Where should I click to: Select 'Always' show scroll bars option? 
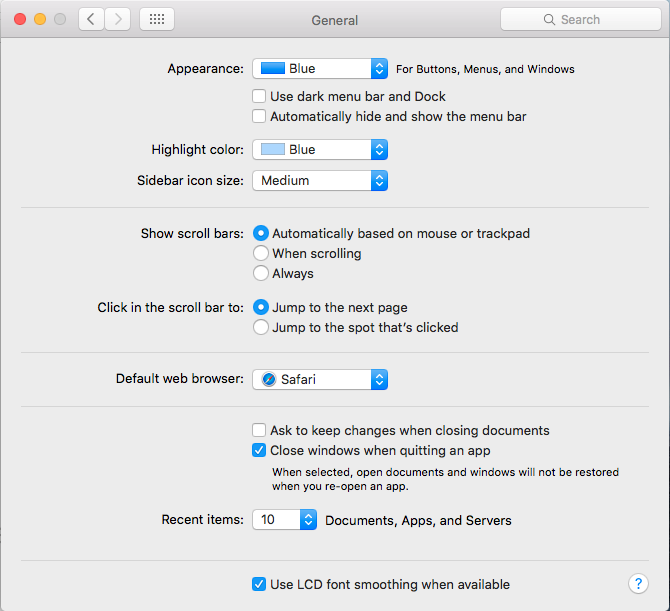[x=261, y=273]
